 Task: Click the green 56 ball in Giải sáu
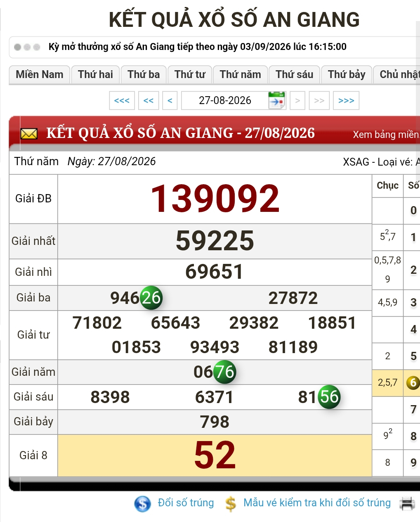click(329, 397)
